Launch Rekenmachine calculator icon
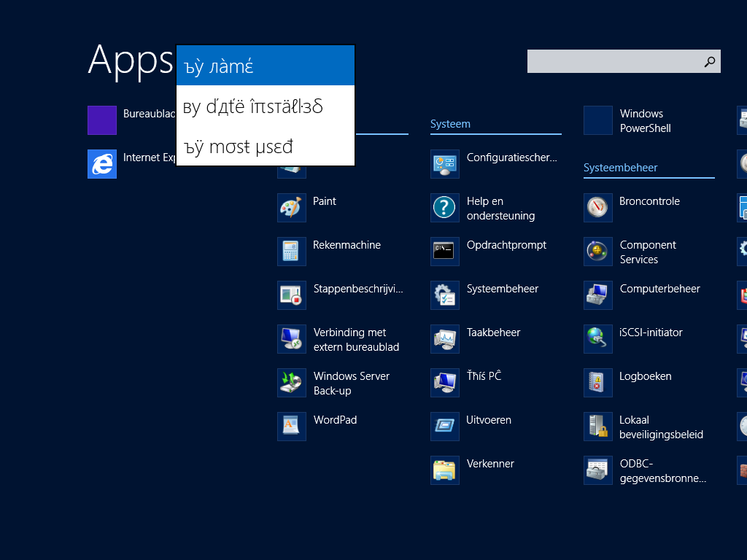747x560 pixels. 292,252
